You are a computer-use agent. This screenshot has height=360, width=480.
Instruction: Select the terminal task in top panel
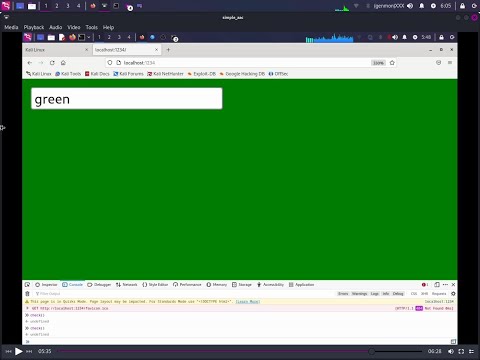click(116, 6)
